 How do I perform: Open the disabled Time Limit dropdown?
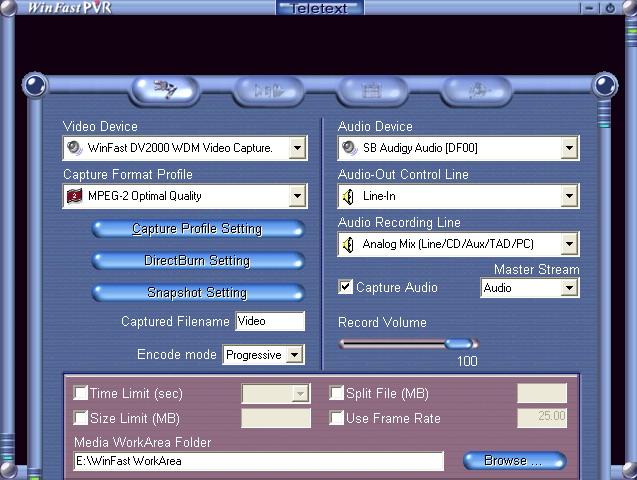(x=300, y=394)
